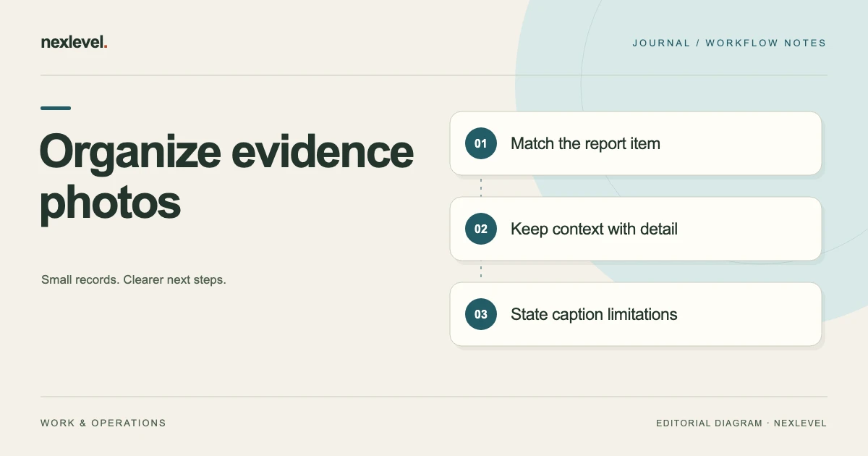The image size is (868, 456).
Task: Select the 01 step number badge
Action: click(481, 143)
